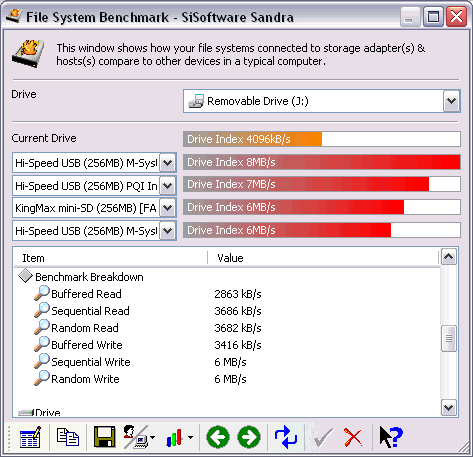Screen dimensions: 473x457
Task: Click the Save floppy disk icon
Action: pos(104,437)
